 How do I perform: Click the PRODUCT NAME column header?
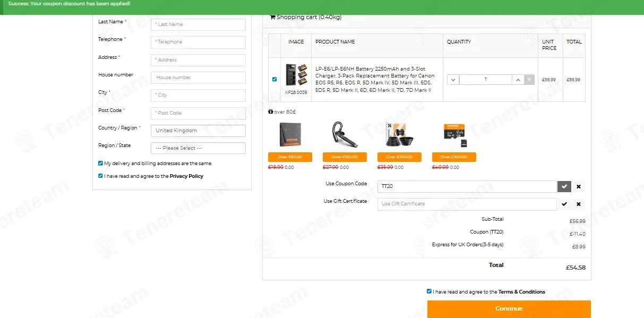point(335,42)
